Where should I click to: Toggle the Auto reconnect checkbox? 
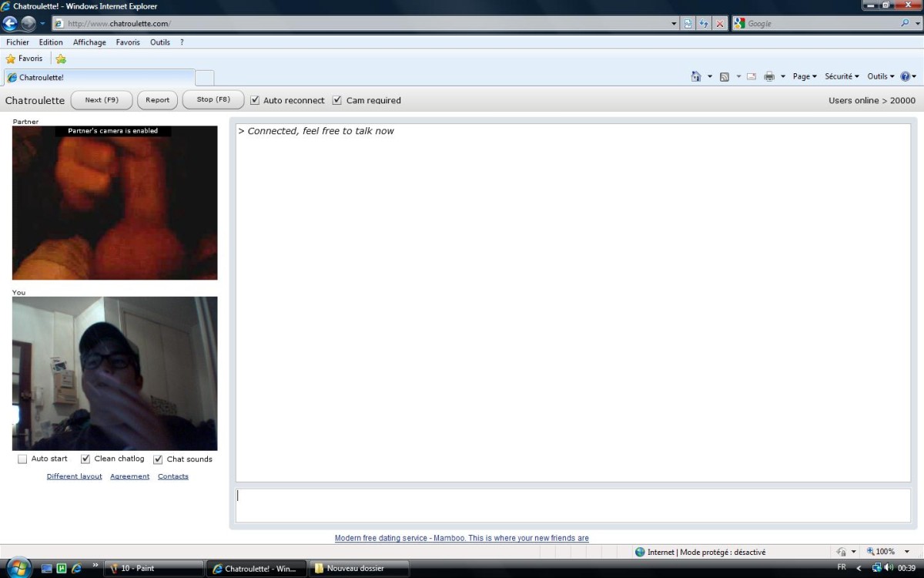[255, 100]
